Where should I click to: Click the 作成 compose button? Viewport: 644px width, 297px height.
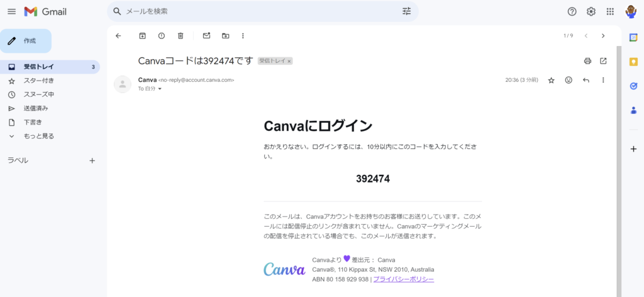25,41
